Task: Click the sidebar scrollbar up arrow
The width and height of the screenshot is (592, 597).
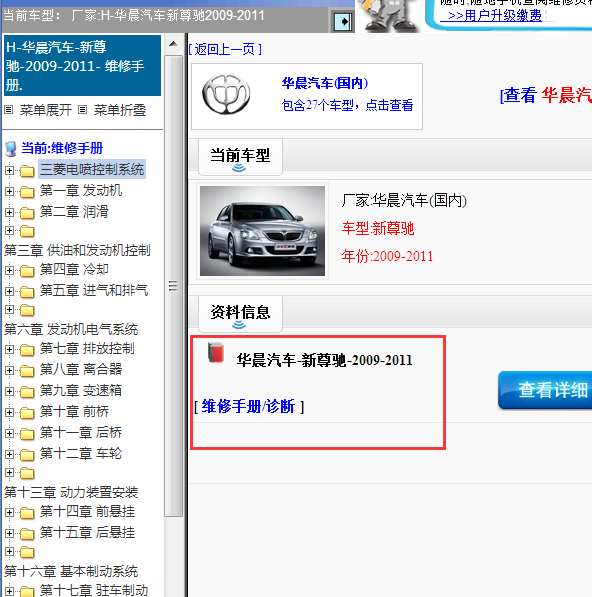Action: point(173,44)
